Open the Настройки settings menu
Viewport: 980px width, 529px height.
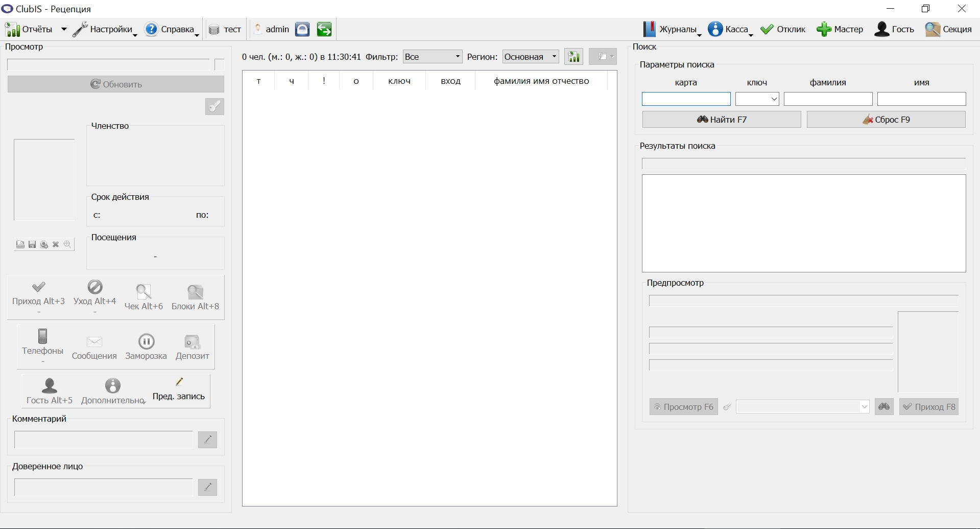105,30
